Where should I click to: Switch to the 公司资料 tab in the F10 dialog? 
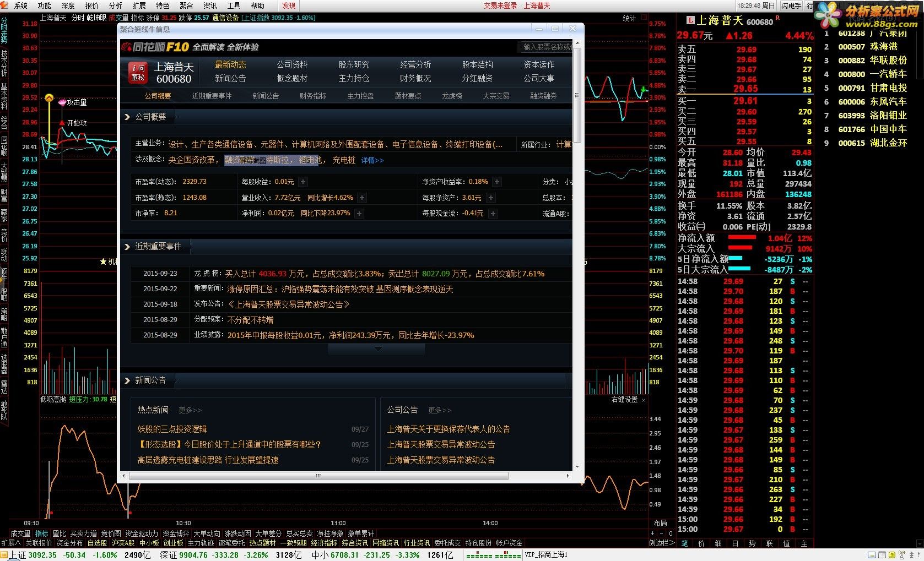[292, 64]
